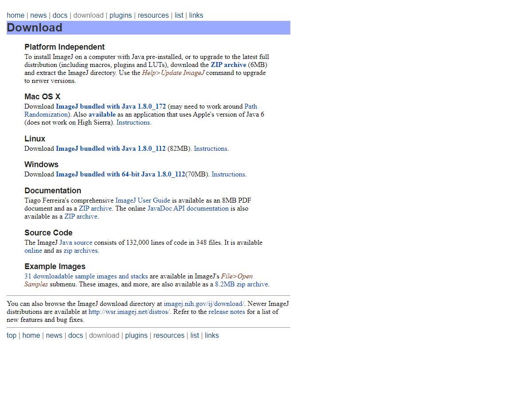Open the ImageJ User Guide link

pos(143,200)
